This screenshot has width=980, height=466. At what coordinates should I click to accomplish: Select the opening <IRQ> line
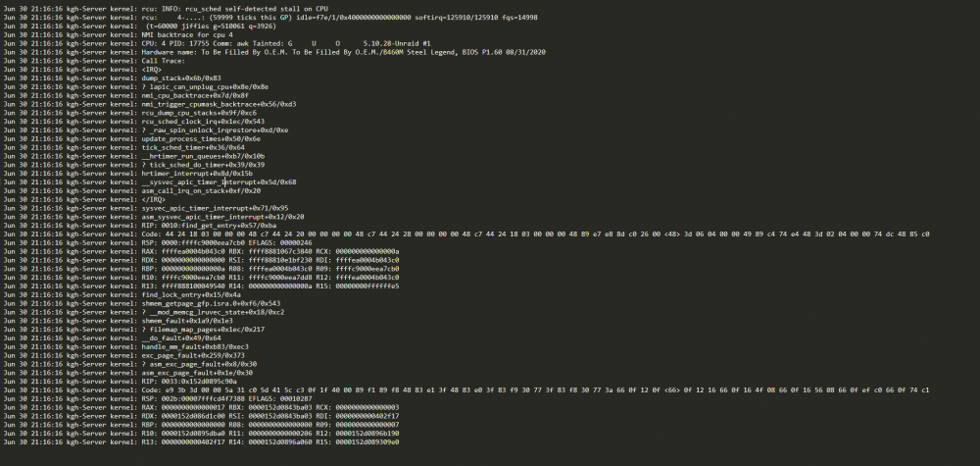82,70
